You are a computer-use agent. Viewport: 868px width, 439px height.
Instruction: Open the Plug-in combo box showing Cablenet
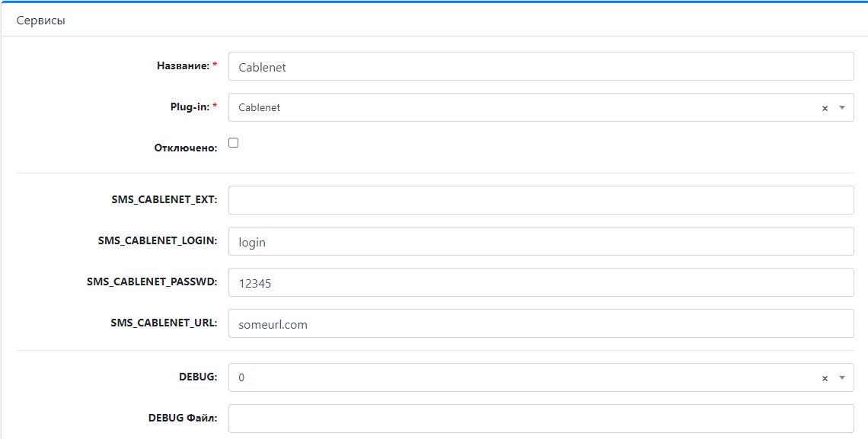pyautogui.click(x=541, y=107)
